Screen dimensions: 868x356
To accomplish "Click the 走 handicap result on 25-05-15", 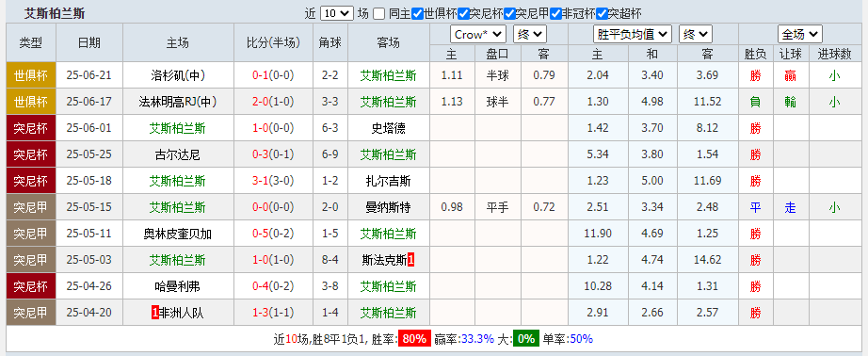I will tap(790, 207).
